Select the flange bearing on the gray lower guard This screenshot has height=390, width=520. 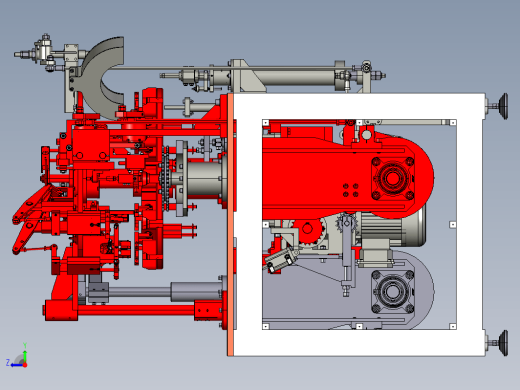393,292
